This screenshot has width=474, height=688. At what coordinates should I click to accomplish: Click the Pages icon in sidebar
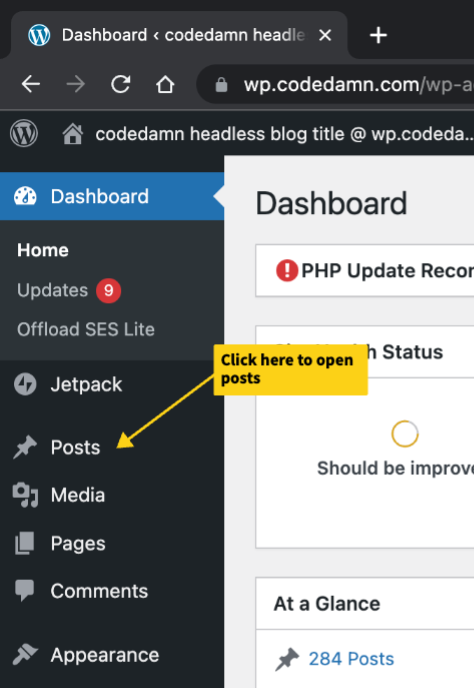pos(25,543)
